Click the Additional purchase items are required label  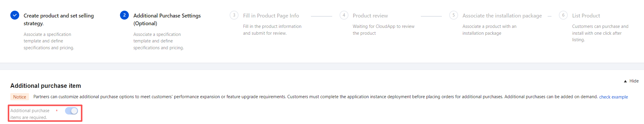[x=30, y=114]
